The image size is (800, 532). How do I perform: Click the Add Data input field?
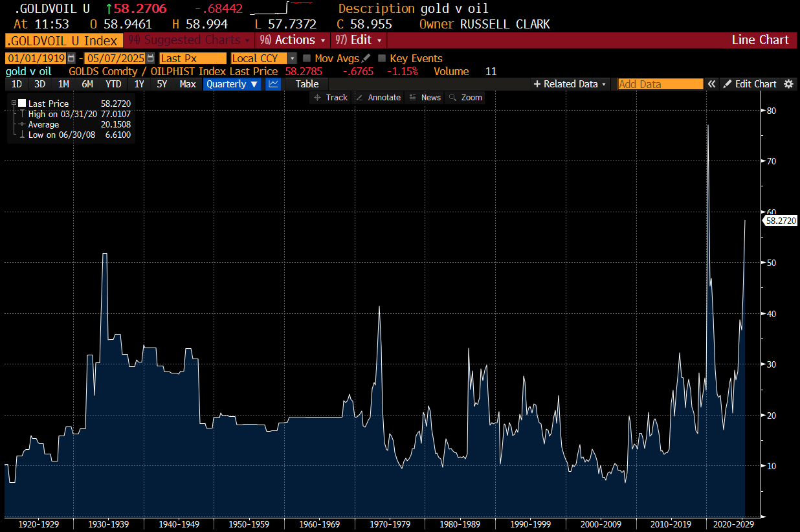click(660, 84)
